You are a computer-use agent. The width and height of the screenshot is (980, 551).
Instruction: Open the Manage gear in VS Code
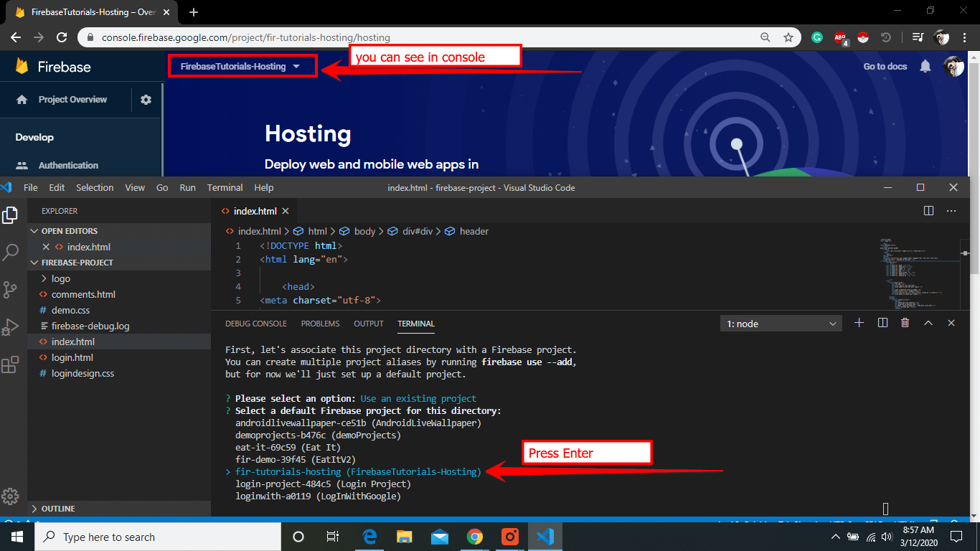pyautogui.click(x=10, y=496)
